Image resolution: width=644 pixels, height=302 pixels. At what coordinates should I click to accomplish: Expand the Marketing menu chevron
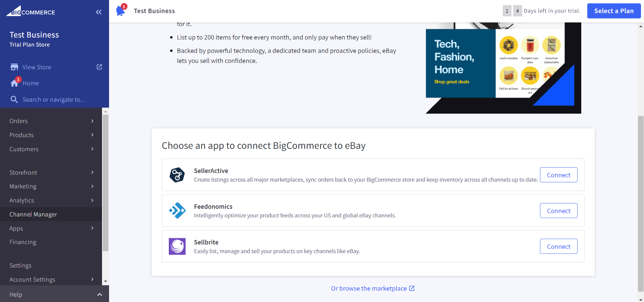coord(92,186)
